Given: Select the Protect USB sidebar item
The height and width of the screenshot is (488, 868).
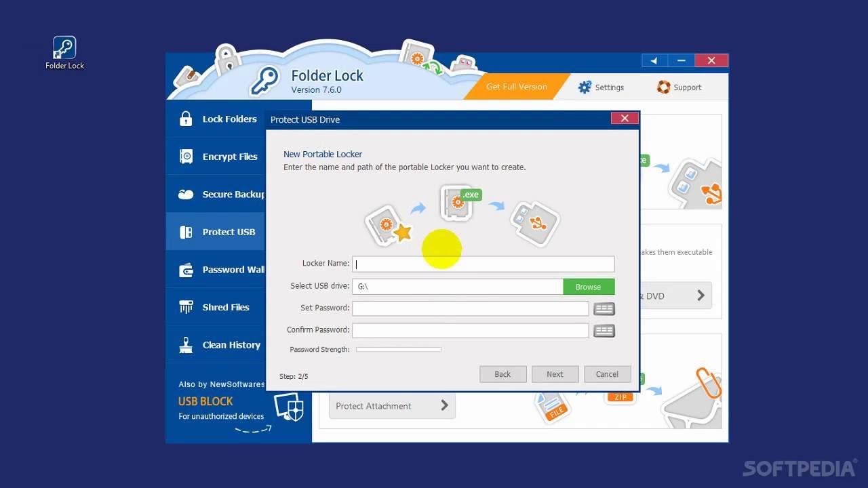Looking at the screenshot, I should tap(217, 232).
